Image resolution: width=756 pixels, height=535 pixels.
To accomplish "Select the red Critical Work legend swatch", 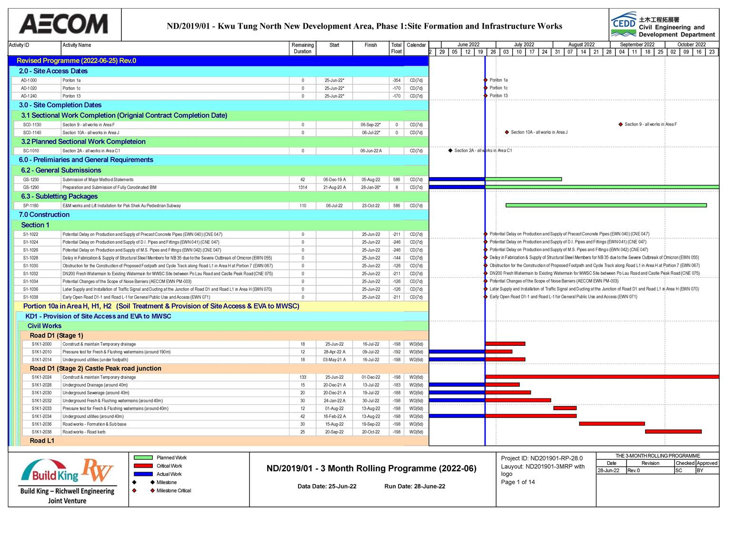I will [143, 466].
